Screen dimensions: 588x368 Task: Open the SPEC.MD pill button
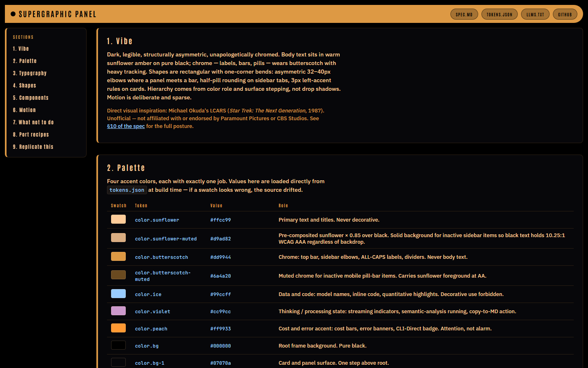point(464,14)
